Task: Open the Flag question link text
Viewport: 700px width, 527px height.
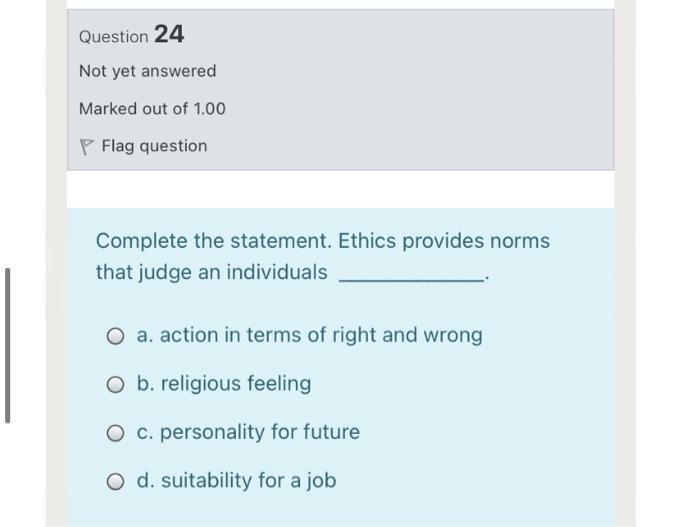Action: click(x=154, y=146)
